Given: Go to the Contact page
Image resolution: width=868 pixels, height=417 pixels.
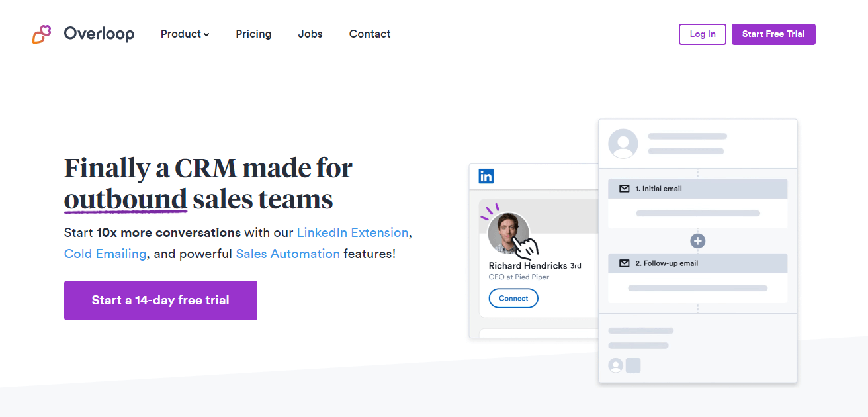Looking at the screenshot, I should click(x=370, y=34).
